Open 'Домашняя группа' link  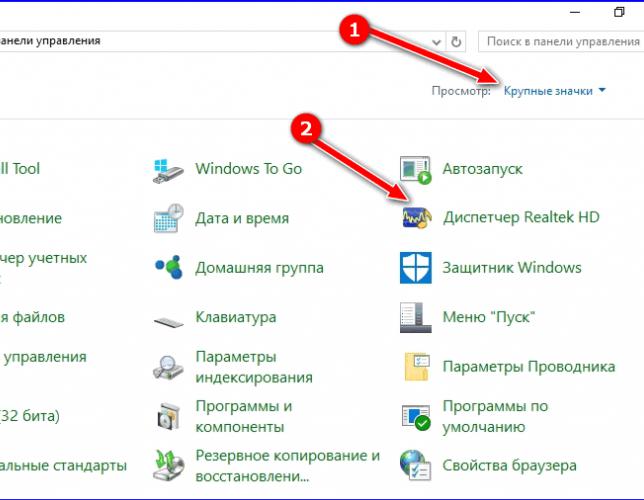point(259,268)
